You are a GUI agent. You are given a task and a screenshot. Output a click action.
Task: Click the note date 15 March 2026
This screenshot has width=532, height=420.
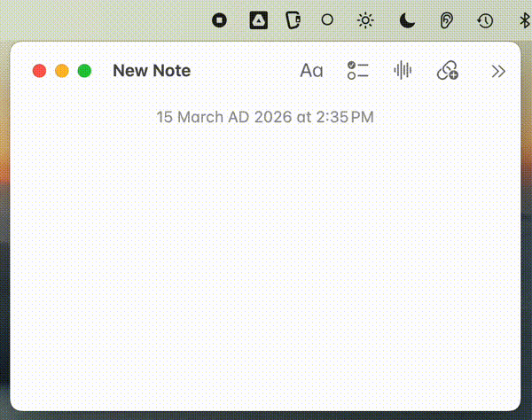pos(265,117)
